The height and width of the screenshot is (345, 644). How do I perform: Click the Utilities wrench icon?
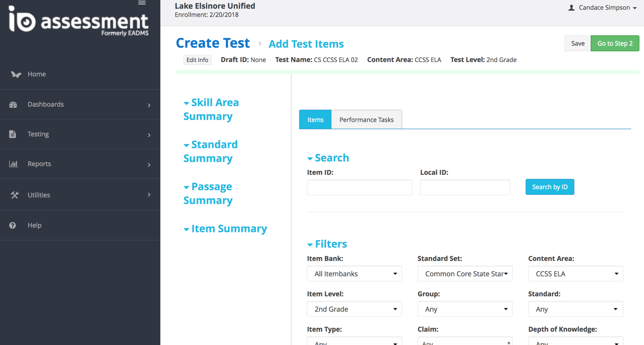14,195
